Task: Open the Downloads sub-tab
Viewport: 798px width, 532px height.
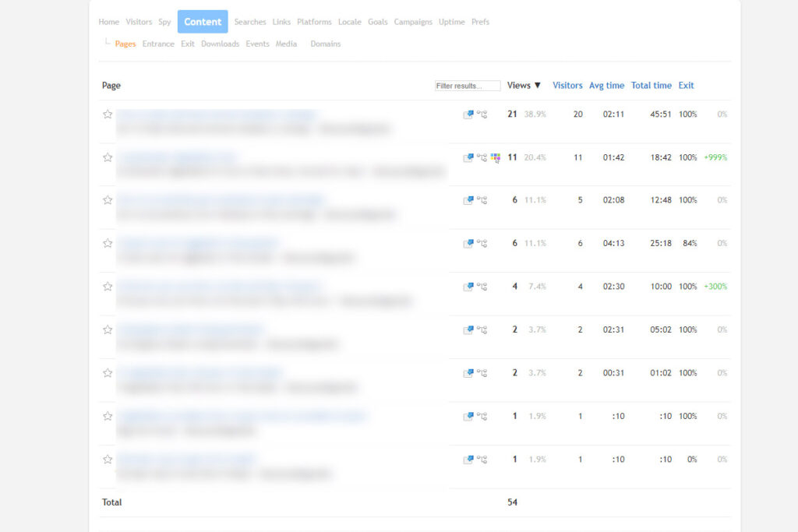Action: pos(220,44)
